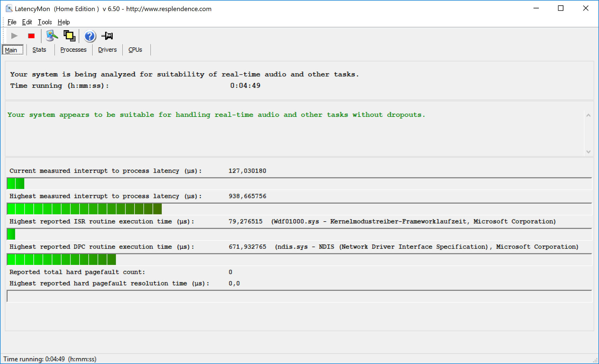The image size is (599, 364).
Task: Open help via blue question mark icon
Action: click(x=90, y=36)
